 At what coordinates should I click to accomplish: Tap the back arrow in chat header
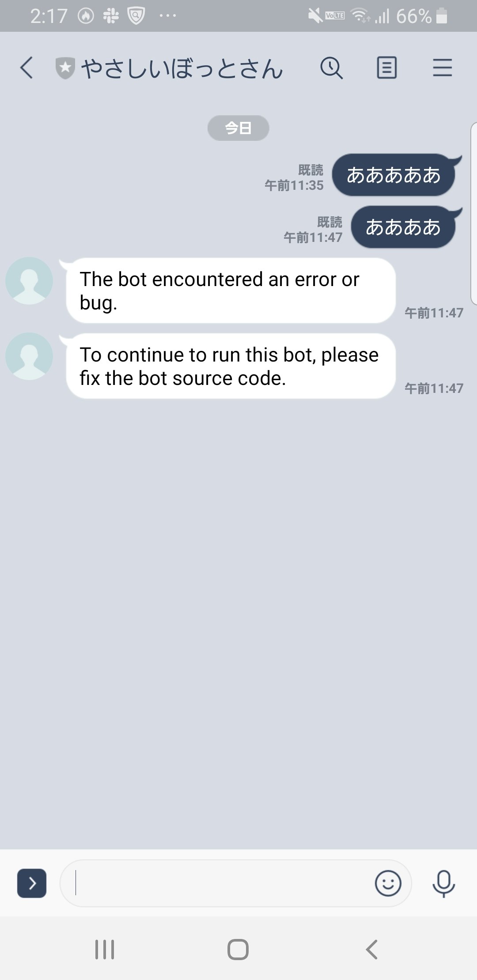point(27,68)
